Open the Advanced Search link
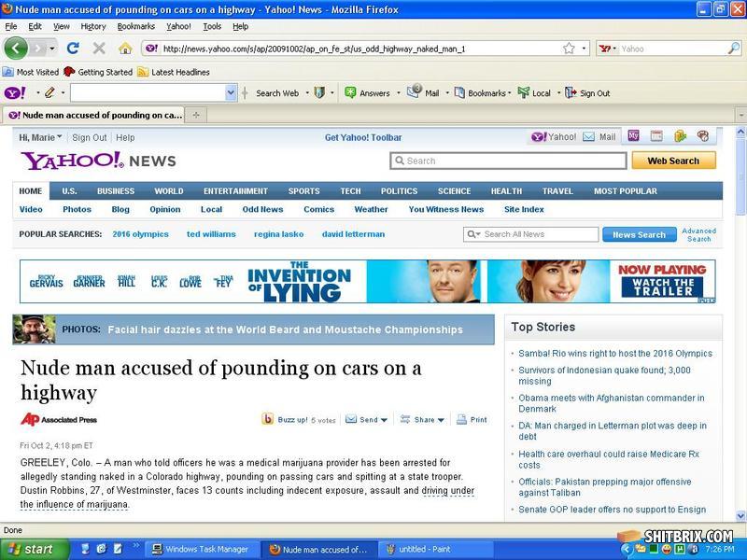The width and height of the screenshot is (747, 560). pyautogui.click(x=698, y=235)
